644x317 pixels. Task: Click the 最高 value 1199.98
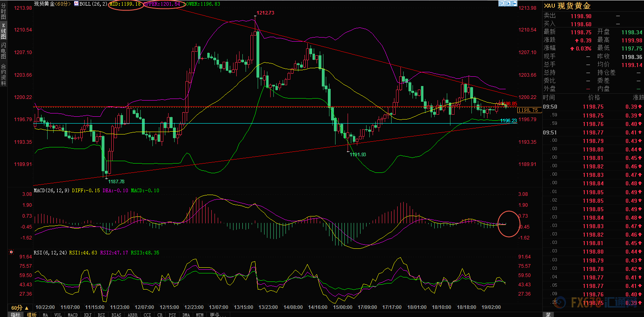point(632,40)
